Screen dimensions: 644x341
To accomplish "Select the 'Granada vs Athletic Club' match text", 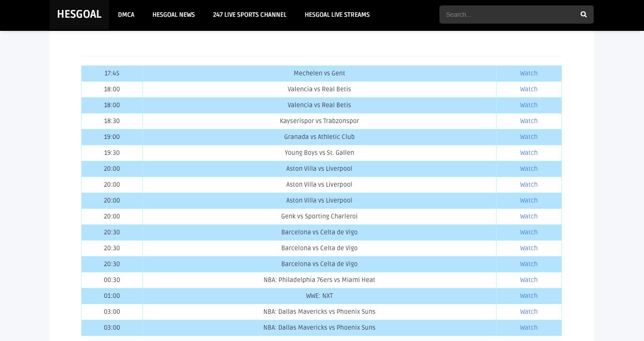I will click(x=319, y=137).
